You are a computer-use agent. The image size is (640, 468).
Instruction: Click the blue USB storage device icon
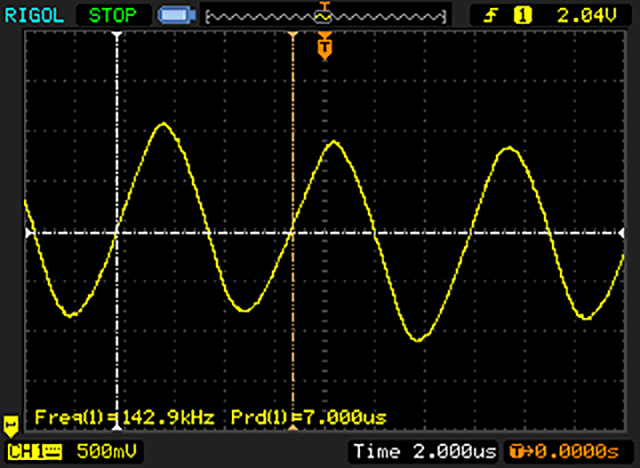point(177,16)
